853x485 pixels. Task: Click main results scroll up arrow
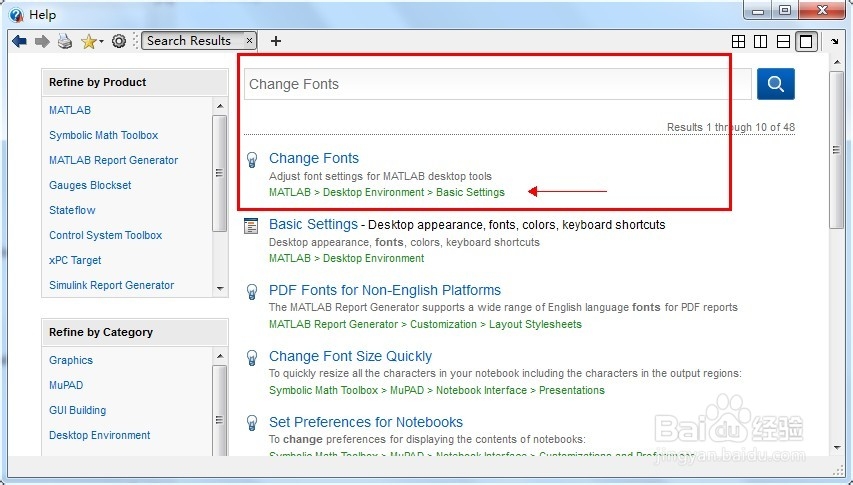(x=837, y=63)
